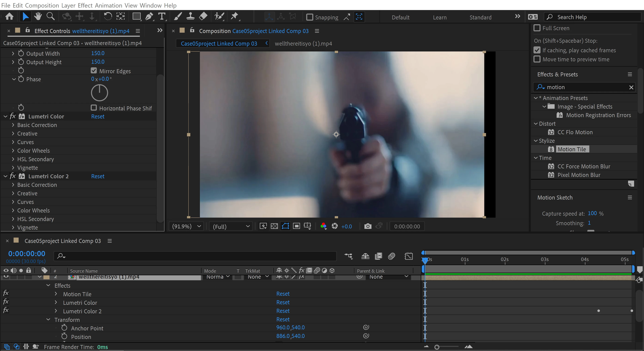Select the Pen tool
This screenshot has height=351, width=644.
pyautogui.click(x=149, y=16)
